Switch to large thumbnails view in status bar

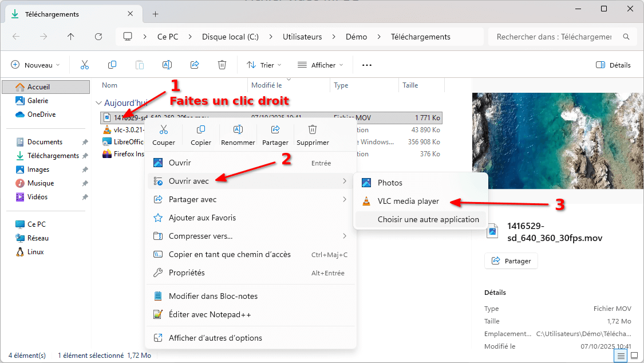tap(634, 356)
